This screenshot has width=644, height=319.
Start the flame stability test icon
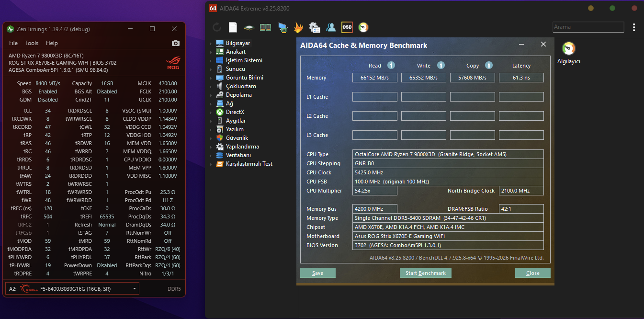(298, 27)
